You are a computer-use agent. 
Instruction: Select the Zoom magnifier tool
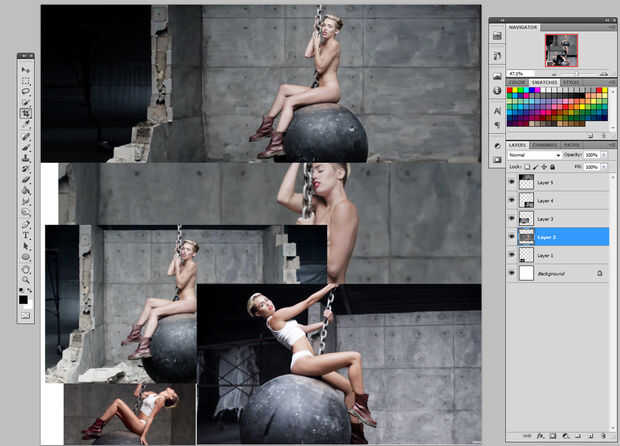click(x=26, y=280)
